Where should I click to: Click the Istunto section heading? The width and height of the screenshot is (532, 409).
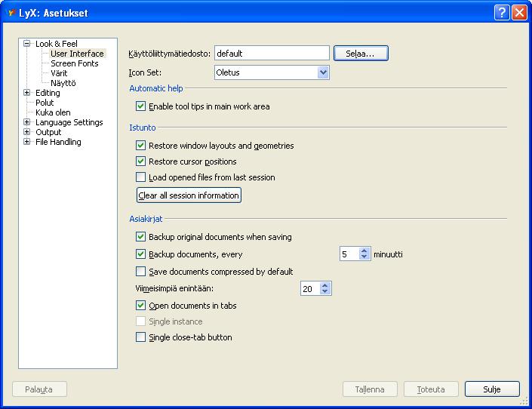coord(143,128)
